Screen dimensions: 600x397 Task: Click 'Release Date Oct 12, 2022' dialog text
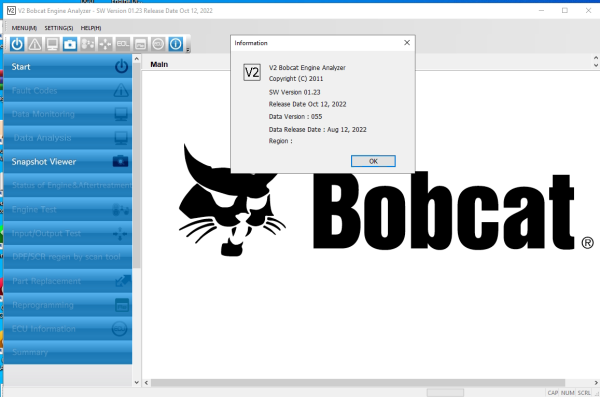click(307, 104)
